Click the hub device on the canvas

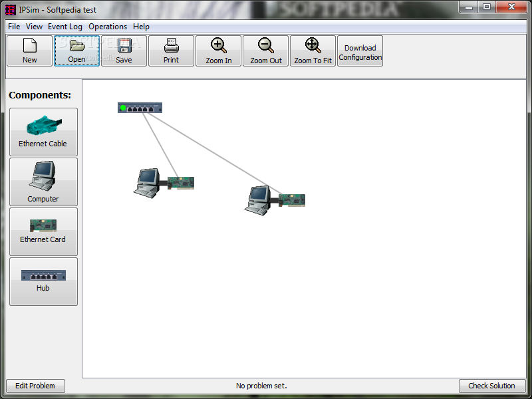pos(140,108)
